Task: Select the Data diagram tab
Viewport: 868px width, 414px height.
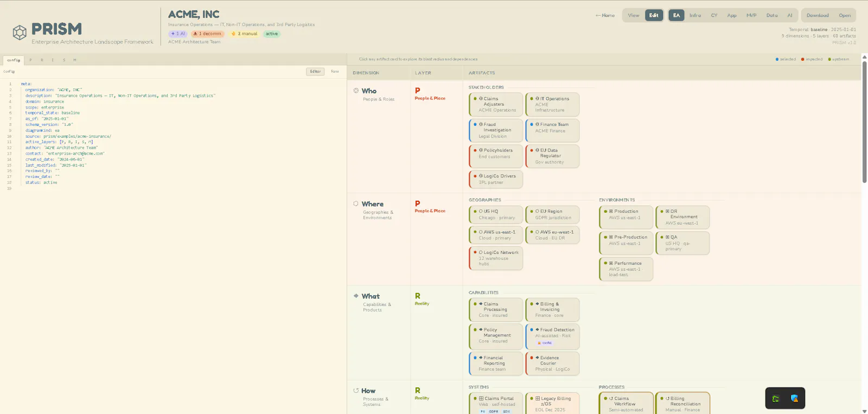Action: pyautogui.click(x=772, y=15)
